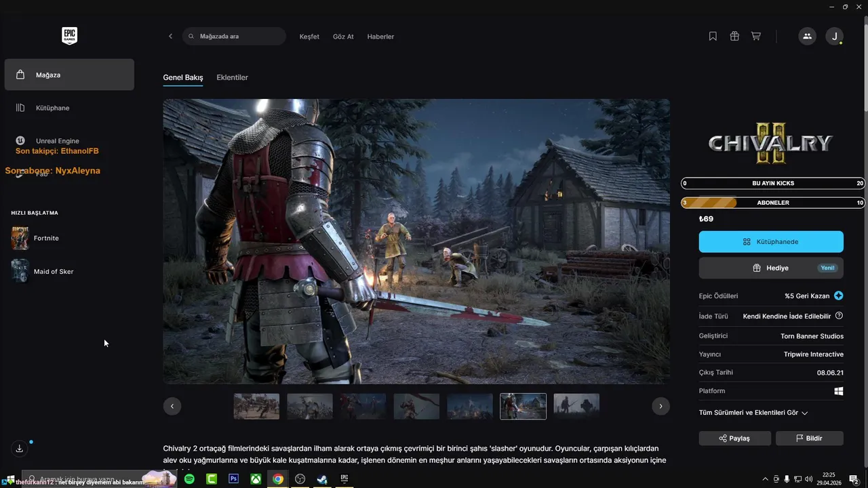Select the second screenshot thumbnail

[x=310, y=406]
